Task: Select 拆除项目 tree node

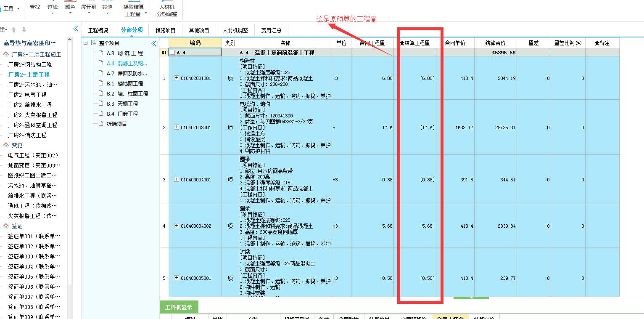Action: click(116, 124)
